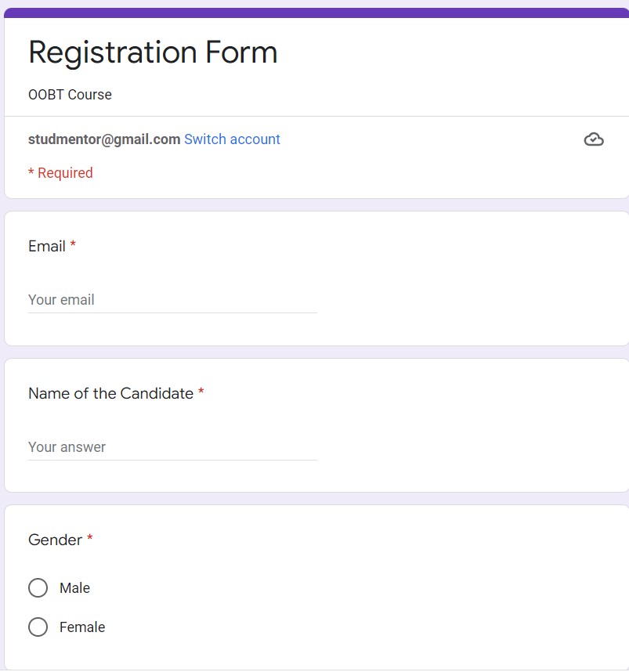Click the purple header bar
Image resolution: width=629 pixels, height=672 pixels.
tap(316, 13)
